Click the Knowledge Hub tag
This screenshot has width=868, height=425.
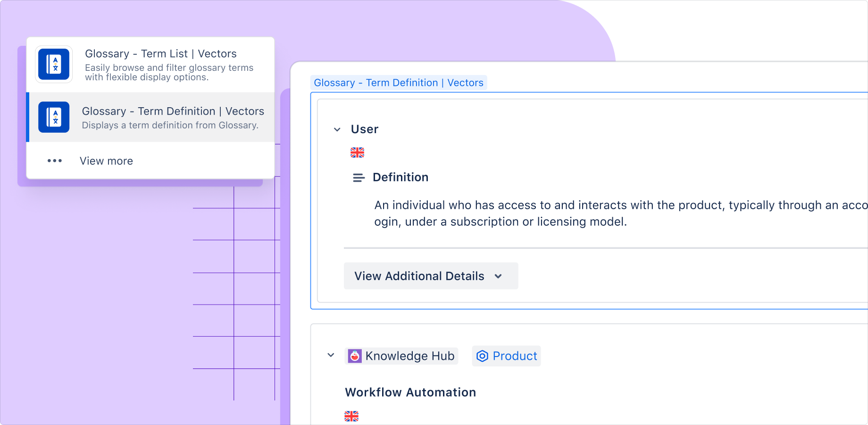click(x=409, y=356)
